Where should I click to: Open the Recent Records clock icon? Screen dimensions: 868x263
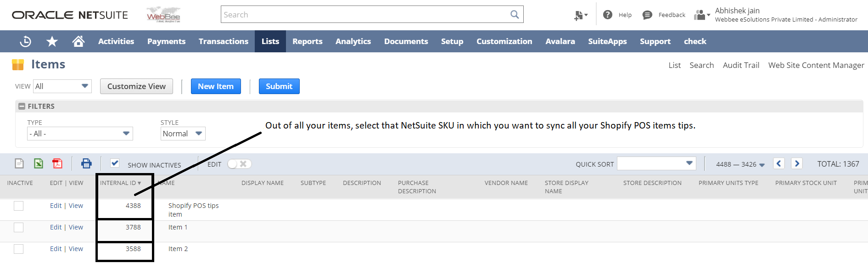[26, 41]
